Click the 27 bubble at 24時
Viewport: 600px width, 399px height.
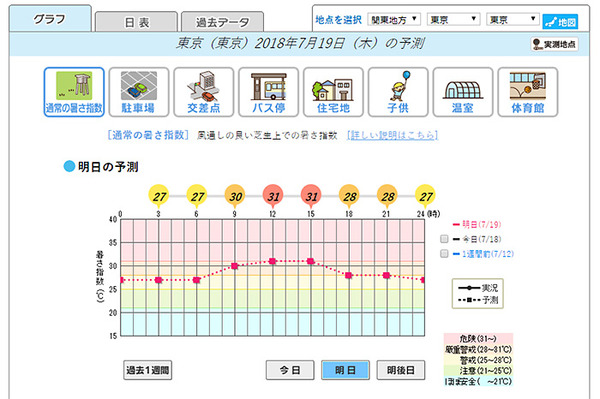[x=425, y=195]
